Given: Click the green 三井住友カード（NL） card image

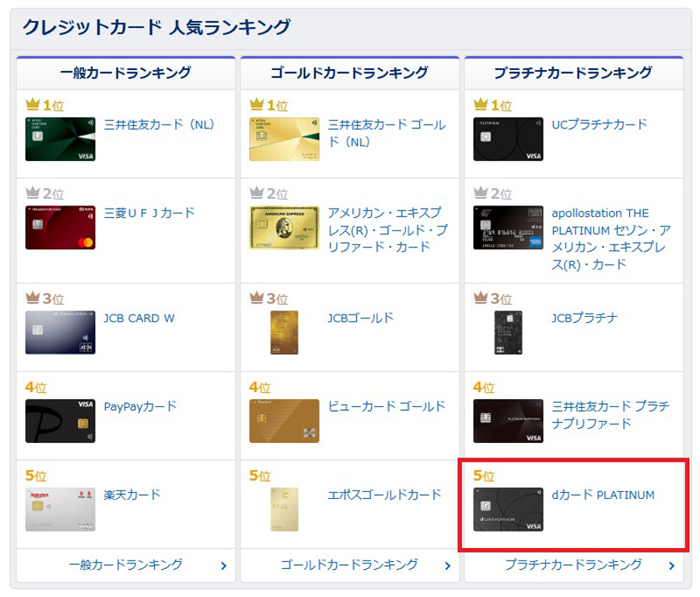Looking at the screenshot, I should pos(60,139).
